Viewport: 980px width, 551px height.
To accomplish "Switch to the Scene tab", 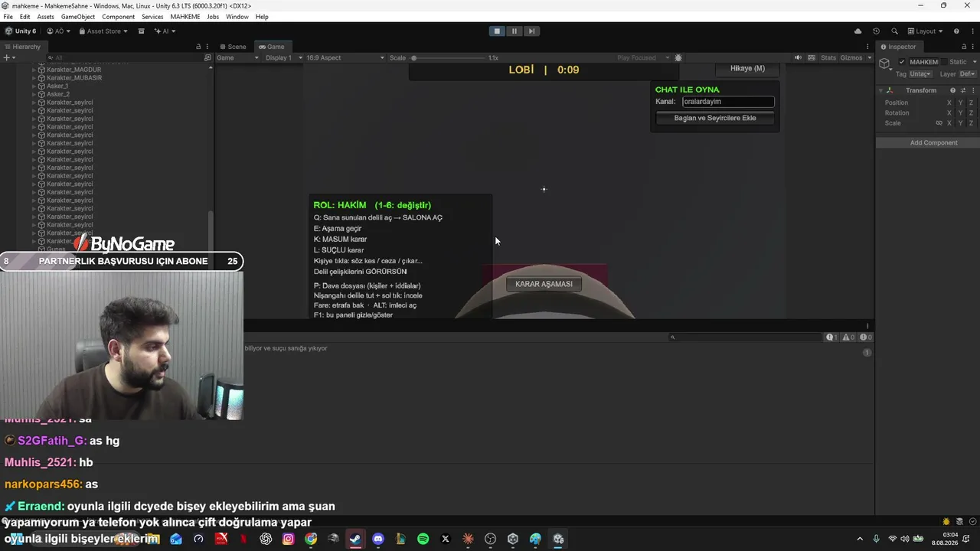I will pyautogui.click(x=233, y=47).
